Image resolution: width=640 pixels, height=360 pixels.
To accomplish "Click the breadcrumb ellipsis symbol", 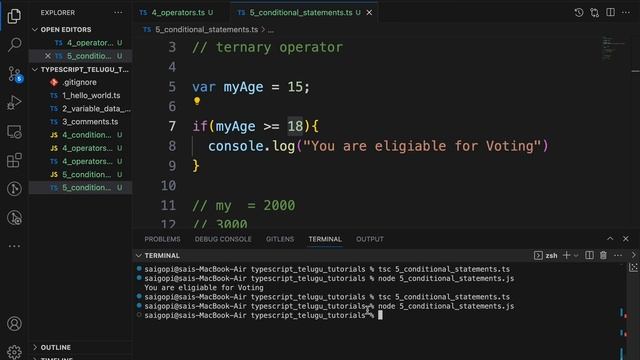I will coord(271,30).
